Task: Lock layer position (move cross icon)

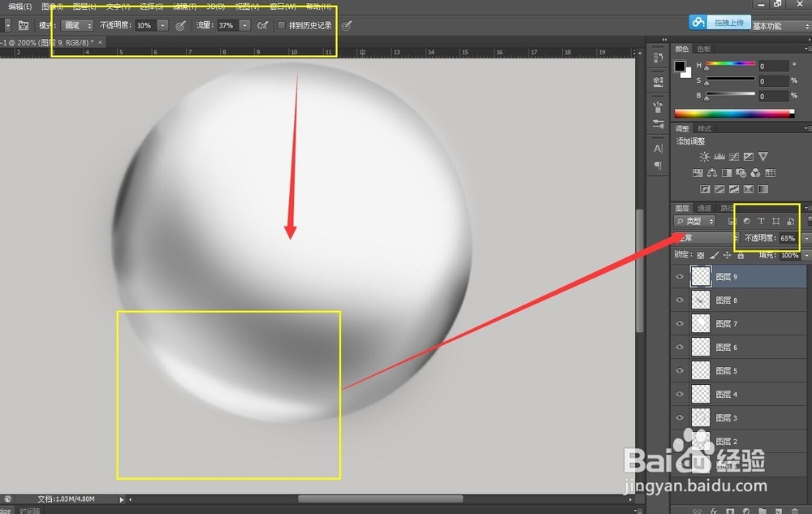Action: click(x=727, y=255)
